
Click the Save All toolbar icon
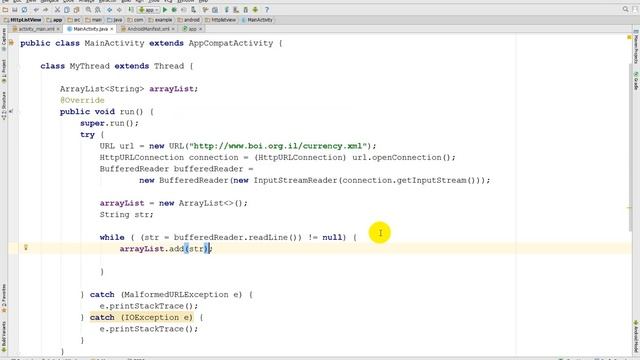[x=15, y=10]
